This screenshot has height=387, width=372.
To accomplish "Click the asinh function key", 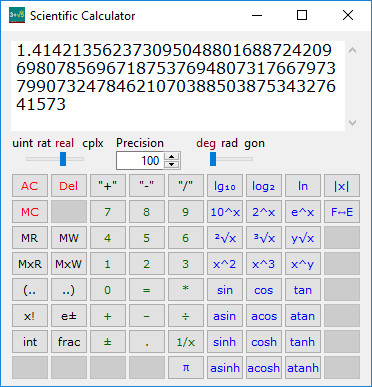I will point(225,368).
